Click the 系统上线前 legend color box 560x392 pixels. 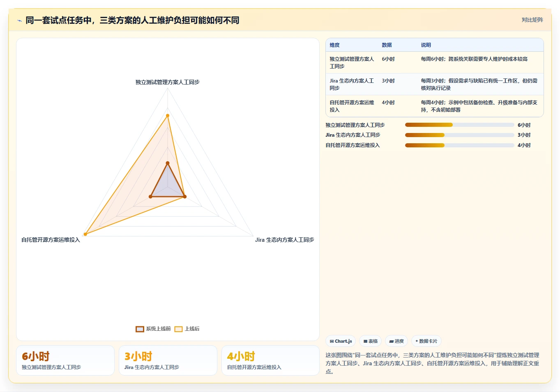click(x=140, y=329)
